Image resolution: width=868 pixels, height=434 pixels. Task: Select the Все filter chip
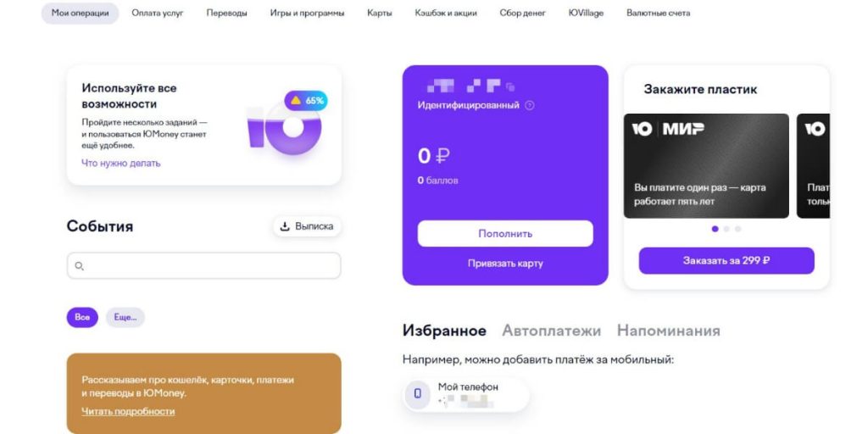pos(82,317)
